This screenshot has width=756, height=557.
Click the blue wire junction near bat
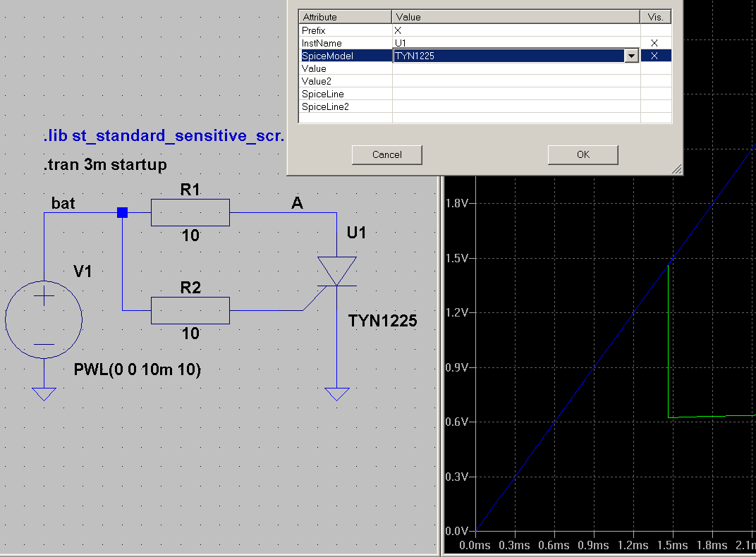pos(123,212)
